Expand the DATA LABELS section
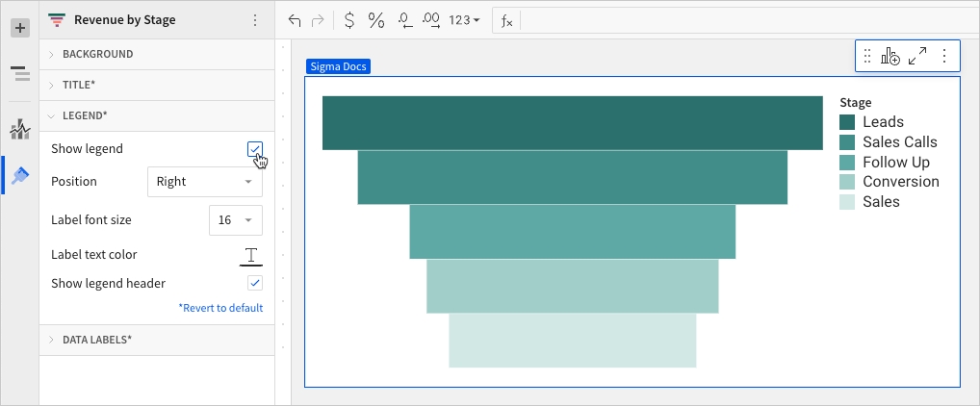The height and width of the screenshot is (406, 980). click(97, 340)
